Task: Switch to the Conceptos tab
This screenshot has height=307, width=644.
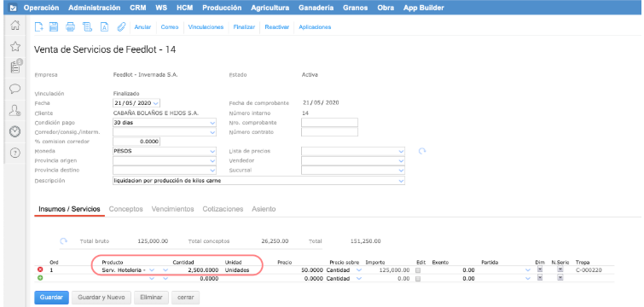Action: click(x=125, y=209)
